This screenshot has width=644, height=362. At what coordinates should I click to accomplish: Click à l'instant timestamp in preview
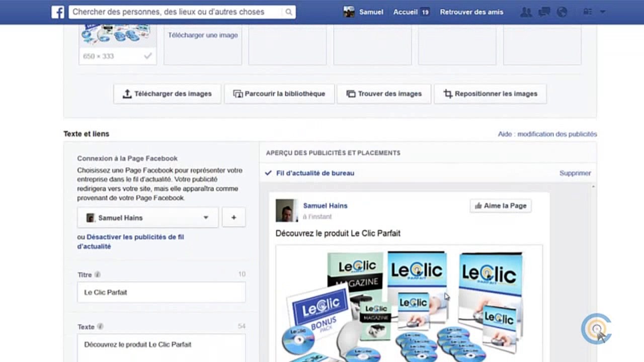(x=317, y=217)
